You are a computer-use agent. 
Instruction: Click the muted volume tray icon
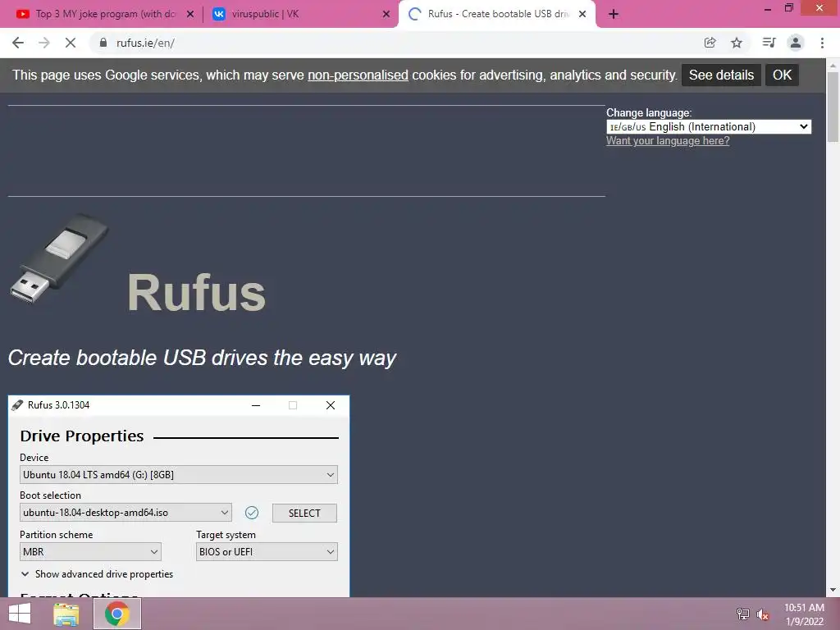coord(762,614)
